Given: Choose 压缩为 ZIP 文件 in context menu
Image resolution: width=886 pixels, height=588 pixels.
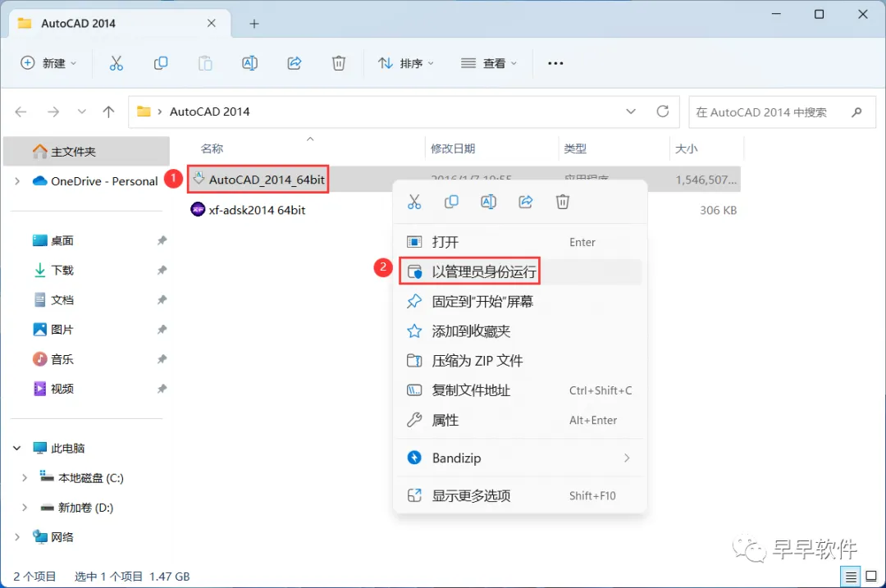Looking at the screenshot, I should (x=520, y=360).
